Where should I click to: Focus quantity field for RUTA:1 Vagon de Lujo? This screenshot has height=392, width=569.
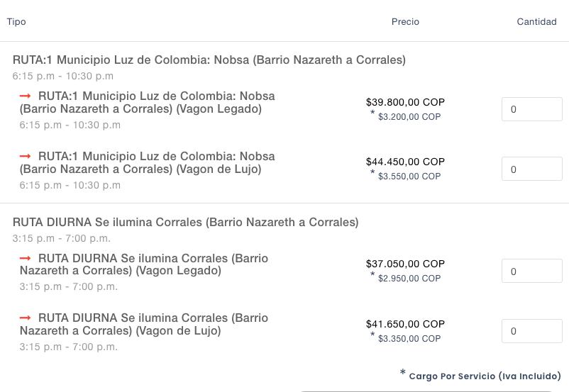tap(531, 169)
